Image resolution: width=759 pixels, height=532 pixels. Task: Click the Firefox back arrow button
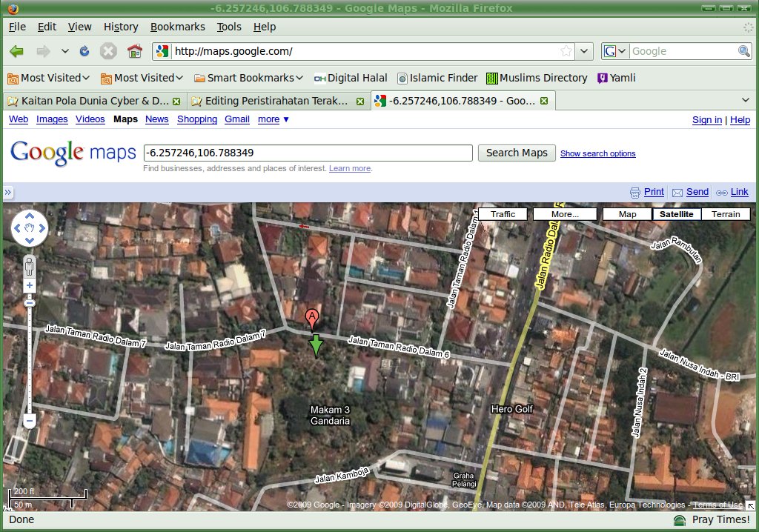pos(17,51)
